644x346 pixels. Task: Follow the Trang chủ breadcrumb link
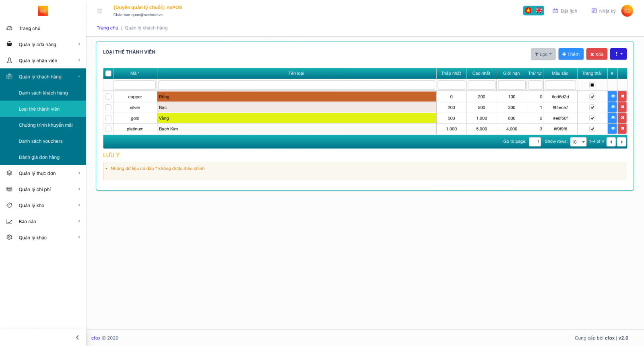pos(107,28)
